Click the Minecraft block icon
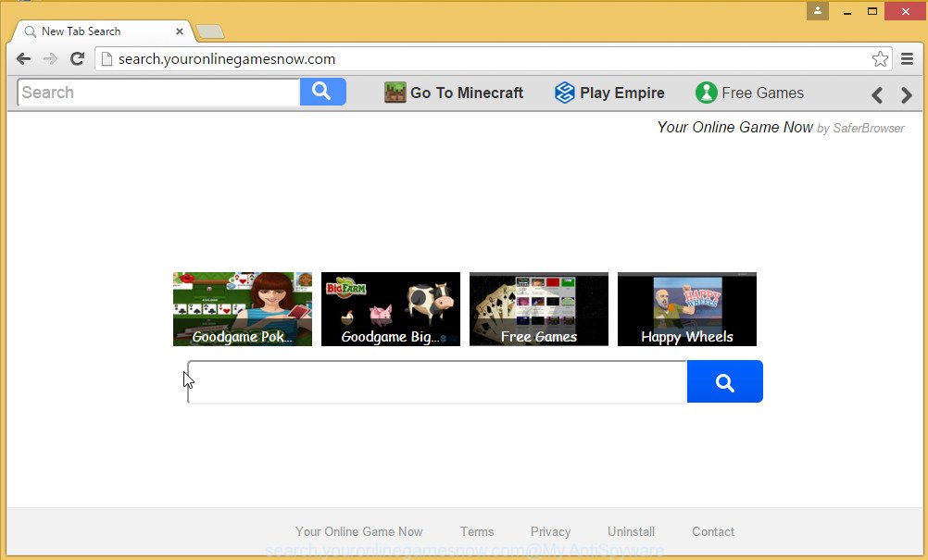 (395, 93)
